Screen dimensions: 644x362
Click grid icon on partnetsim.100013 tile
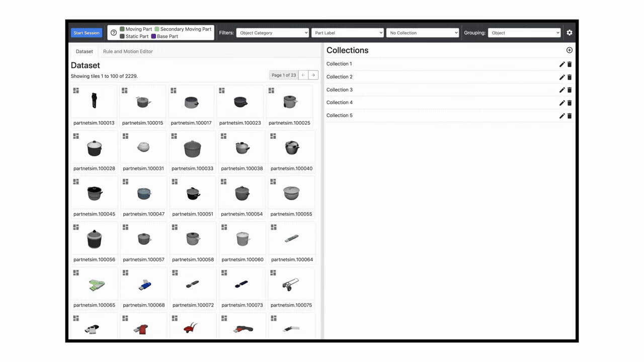[76, 90]
